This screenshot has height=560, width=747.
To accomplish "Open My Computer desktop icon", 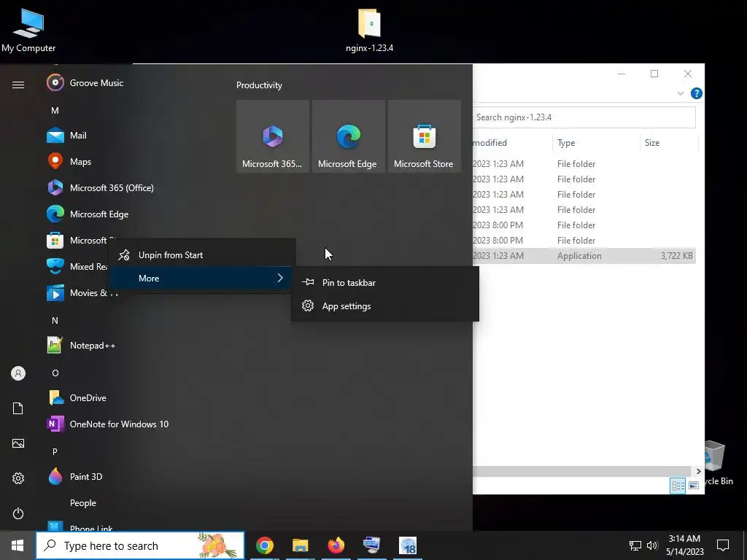I will point(28,29).
